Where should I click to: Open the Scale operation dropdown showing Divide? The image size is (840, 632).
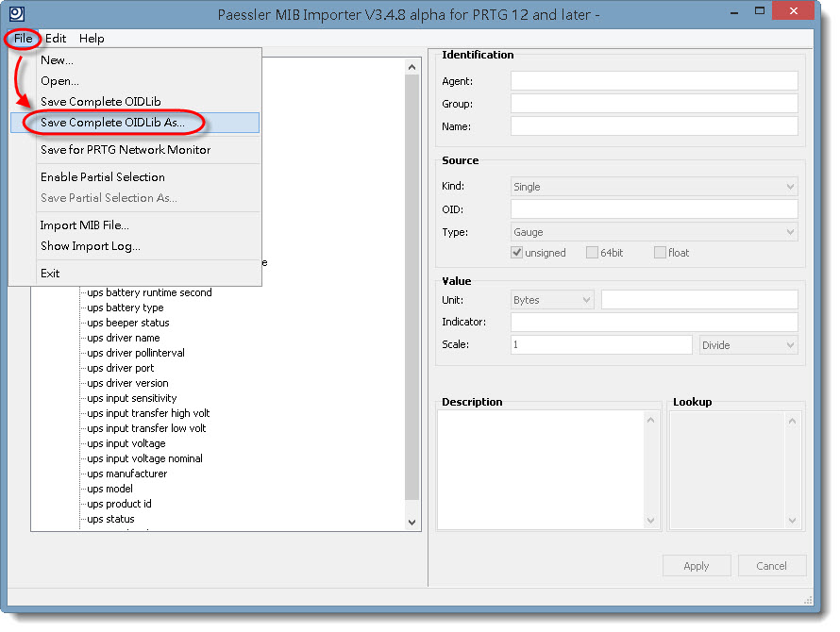click(x=748, y=345)
